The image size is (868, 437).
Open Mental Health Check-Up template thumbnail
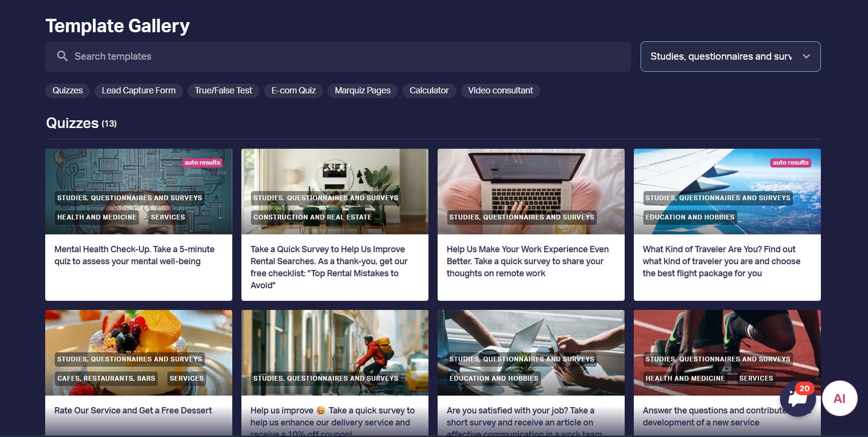(138, 192)
